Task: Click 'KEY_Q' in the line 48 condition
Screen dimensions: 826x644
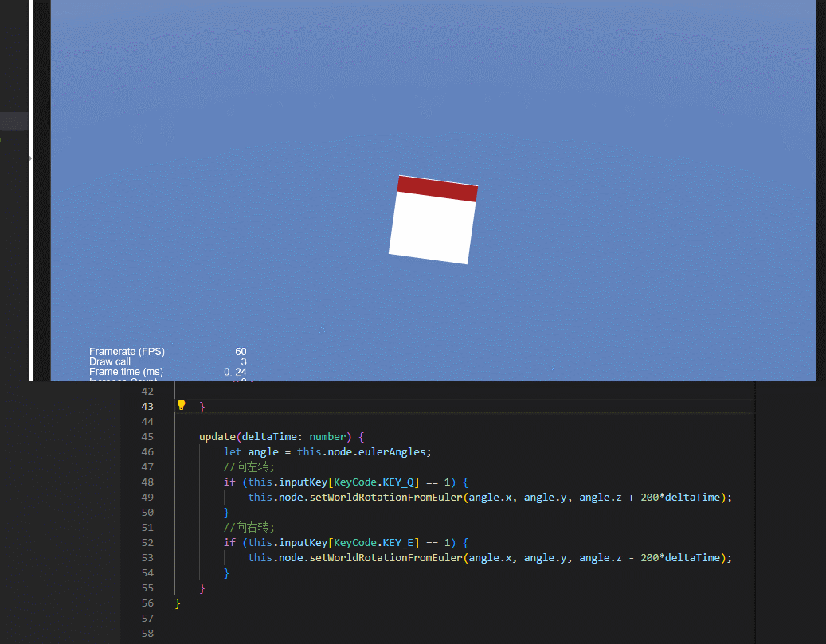Action: [x=398, y=482]
